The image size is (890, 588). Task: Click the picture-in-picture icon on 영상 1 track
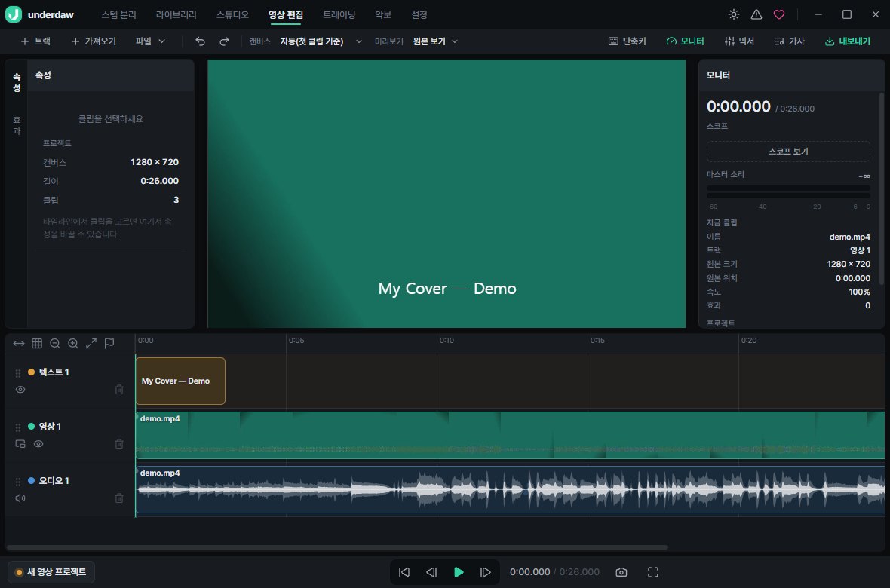click(20, 444)
